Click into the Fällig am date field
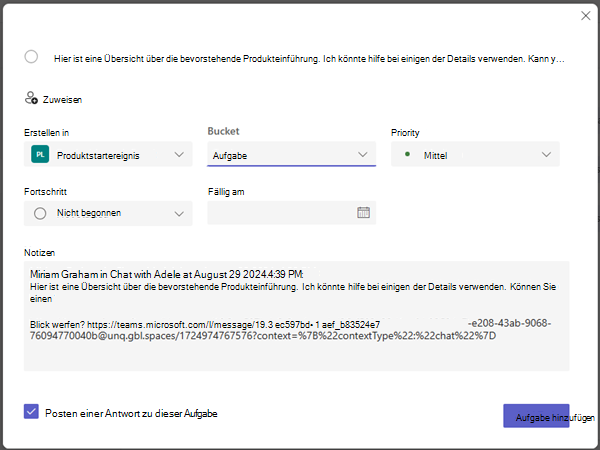 [x=291, y=213]
